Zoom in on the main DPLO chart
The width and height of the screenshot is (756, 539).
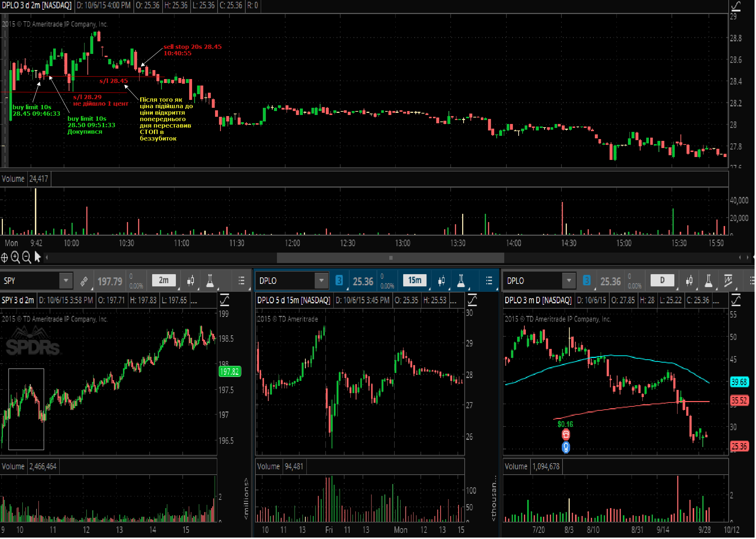coord(15,257)
